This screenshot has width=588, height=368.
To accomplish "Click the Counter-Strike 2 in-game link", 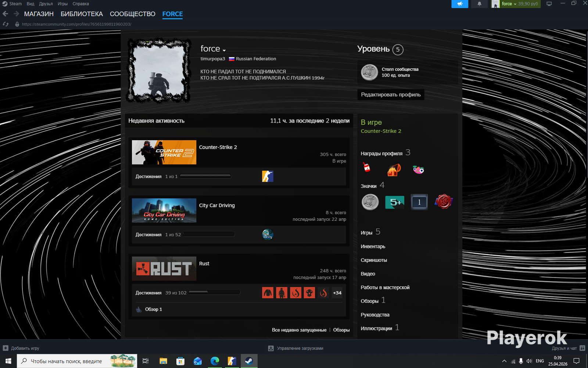I will point(381,131).
